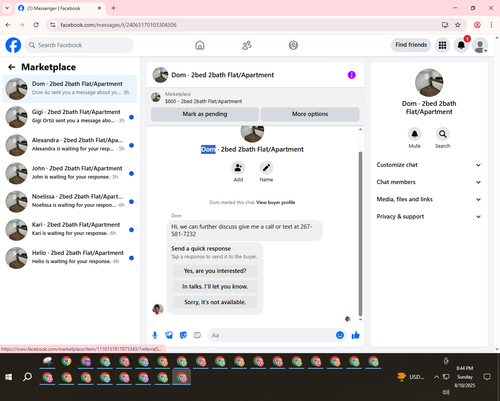Send quick reply In talks, I'll let you know

pyautogui.click(x=215, y=286)
